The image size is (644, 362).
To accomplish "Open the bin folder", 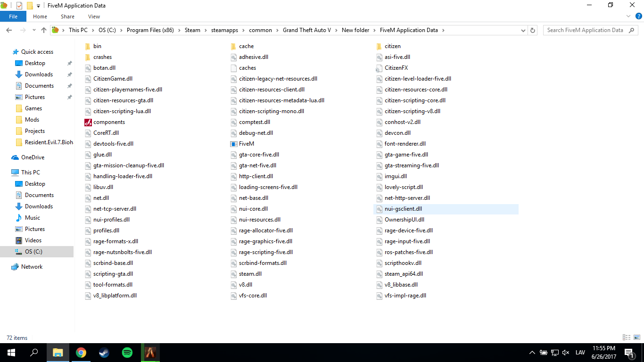I will click(93, 46).
